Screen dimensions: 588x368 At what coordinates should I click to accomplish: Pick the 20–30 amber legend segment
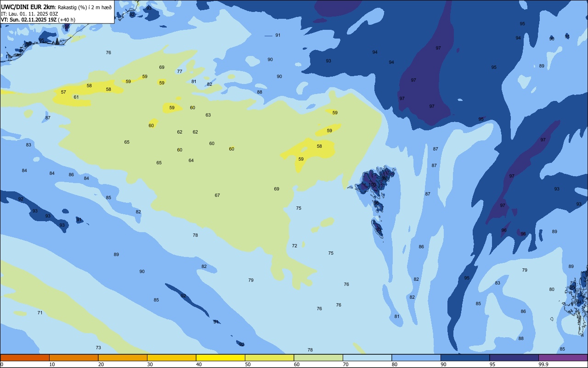coord(123,357)
